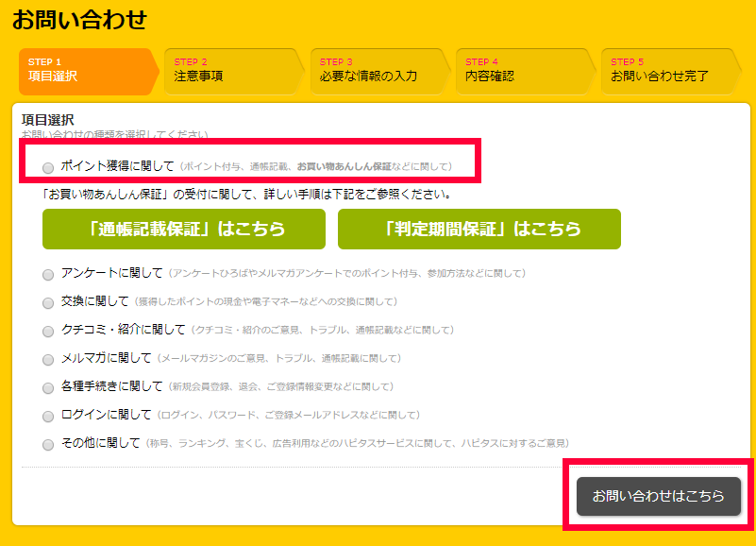Click STEP 1 項目選択 step tab
The image size is (756, 546).
(x=83, y=71)
